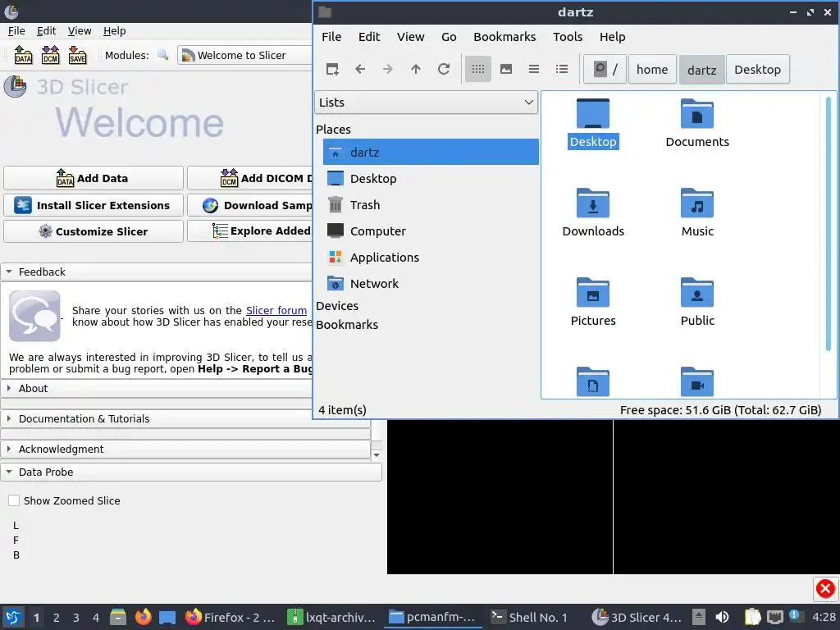Select Computer in Places sidebar

(431, 231)
